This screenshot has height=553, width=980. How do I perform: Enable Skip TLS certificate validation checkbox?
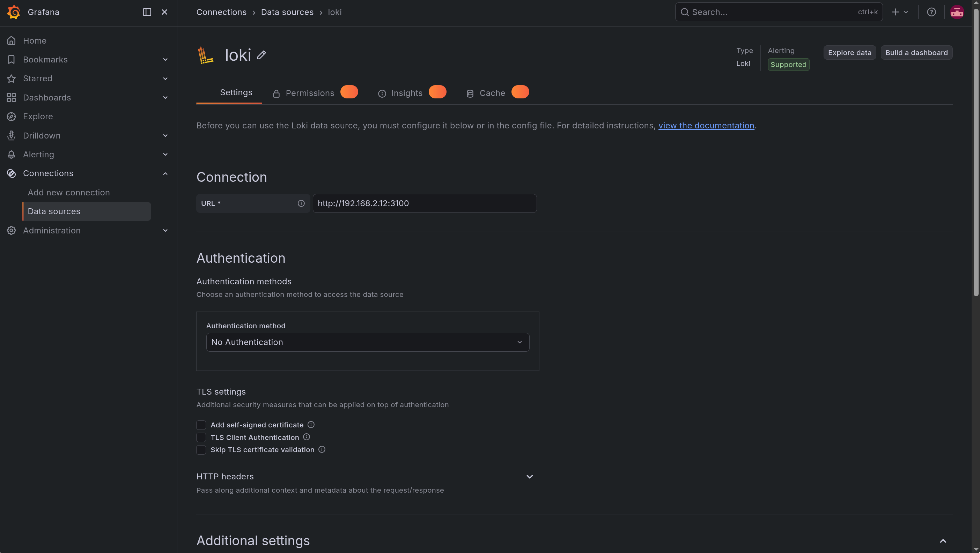[201, 450]
